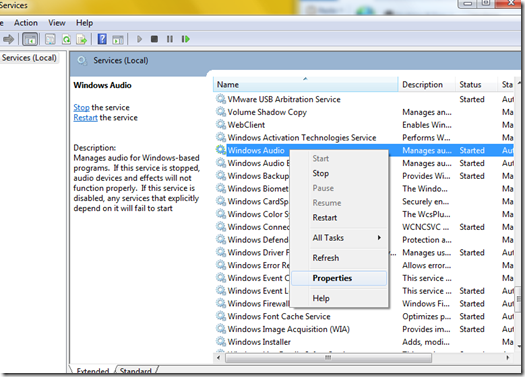Click the gear icon beside Windows Image Acquisition
The image size is (525, 377).
point(221,328)
